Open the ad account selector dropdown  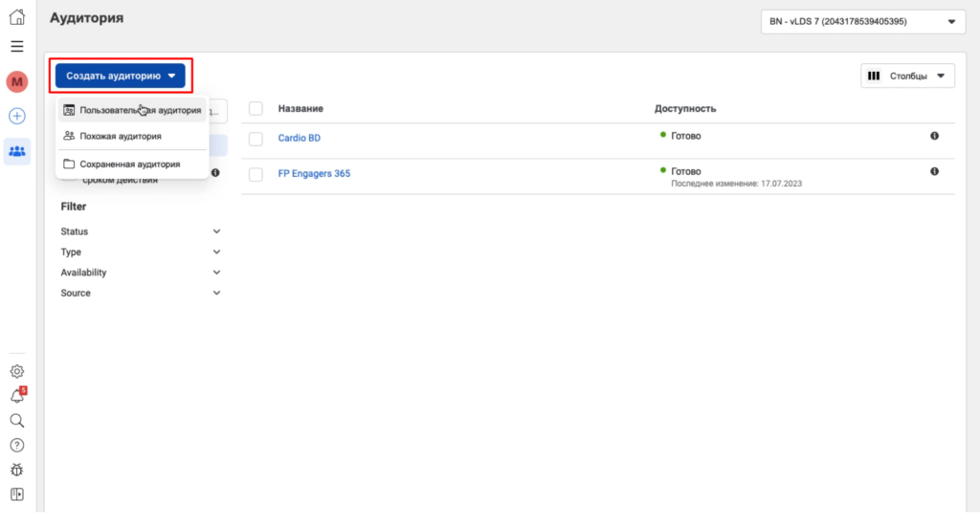click(x=862, y=21)
